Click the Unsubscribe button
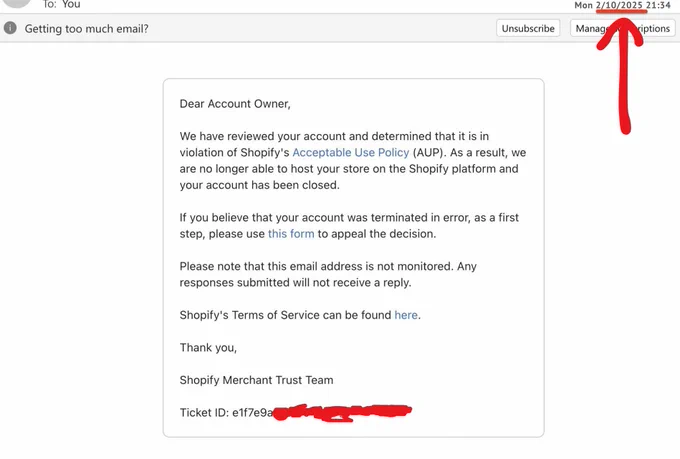Image resolution: width=680 pixels, height=459 pixels. click(528, 28)
